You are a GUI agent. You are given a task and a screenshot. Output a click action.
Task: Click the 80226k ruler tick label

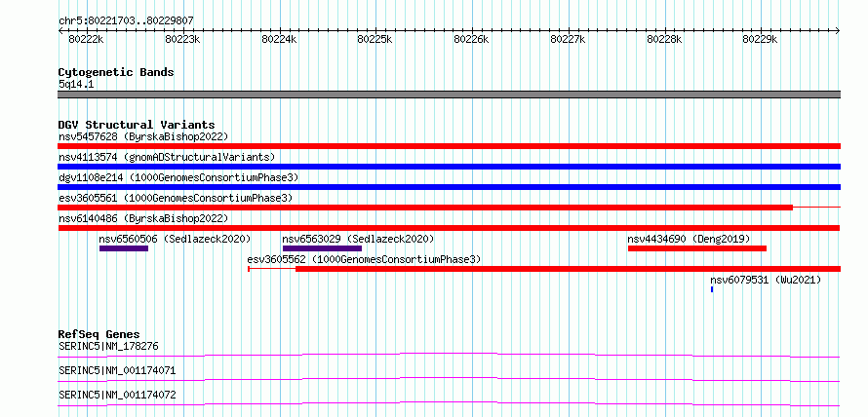471,39
